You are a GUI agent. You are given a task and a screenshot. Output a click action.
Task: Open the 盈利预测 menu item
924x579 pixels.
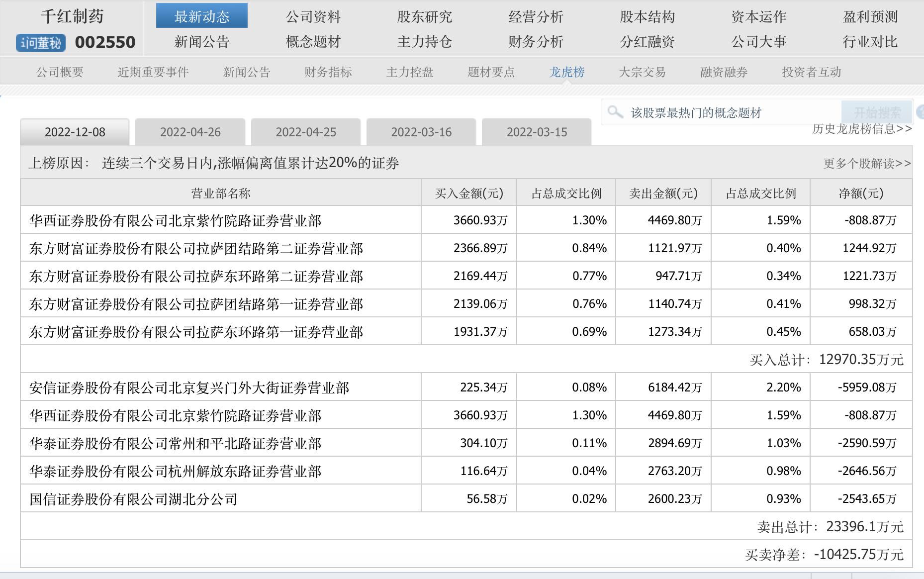(x=870, y=17)
